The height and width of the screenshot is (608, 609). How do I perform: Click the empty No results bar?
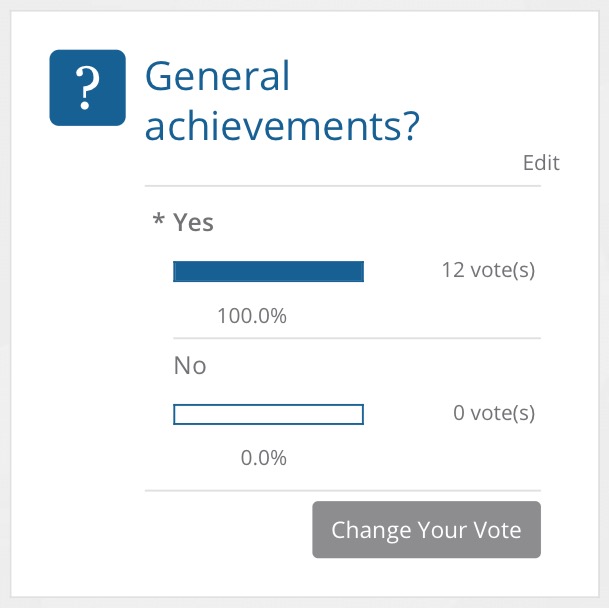268,414
